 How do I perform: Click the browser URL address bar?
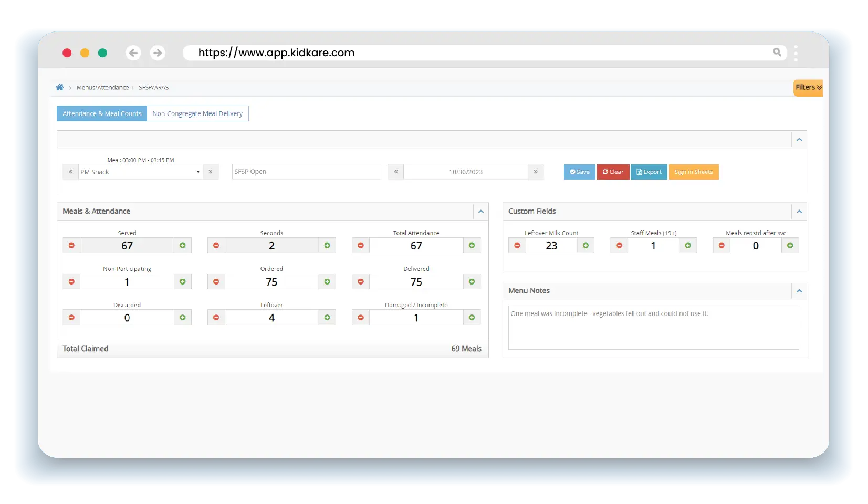coord(485,52)
